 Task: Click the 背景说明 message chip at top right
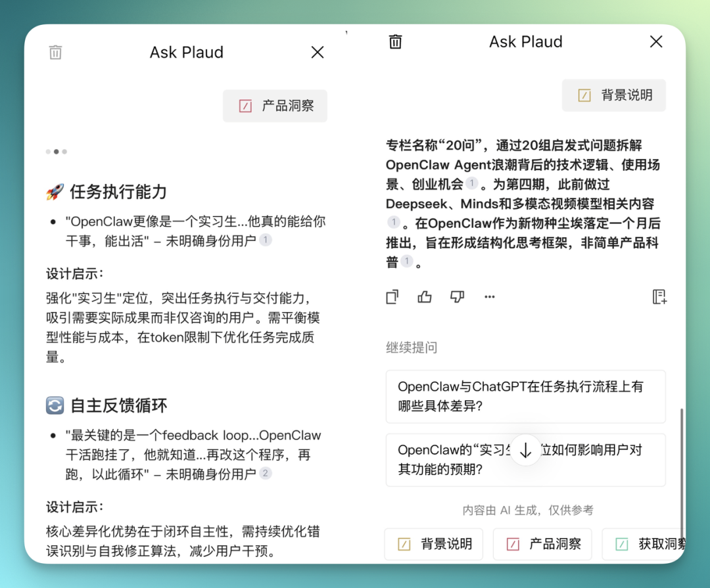614,95
